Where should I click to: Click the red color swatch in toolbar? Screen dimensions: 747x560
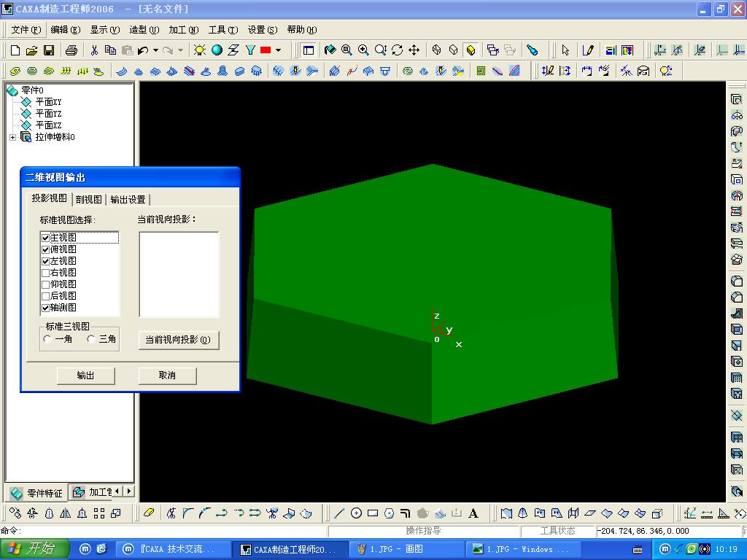tap(266, 50)
